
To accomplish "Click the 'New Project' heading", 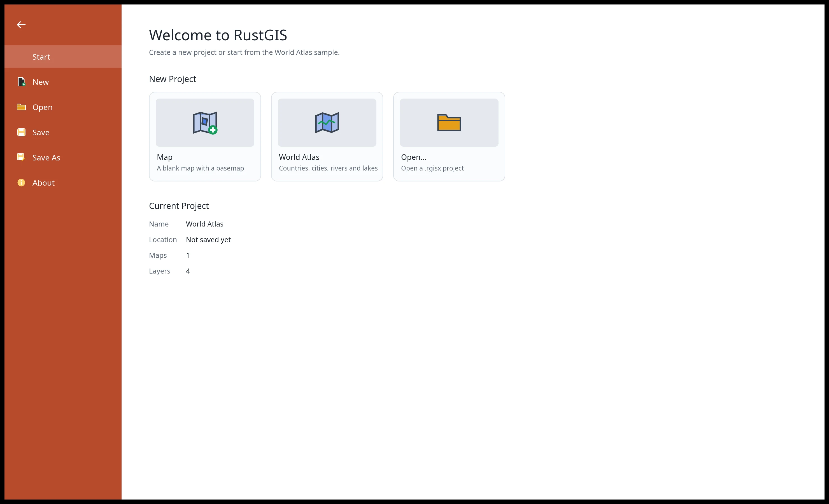I will point(172,79).
